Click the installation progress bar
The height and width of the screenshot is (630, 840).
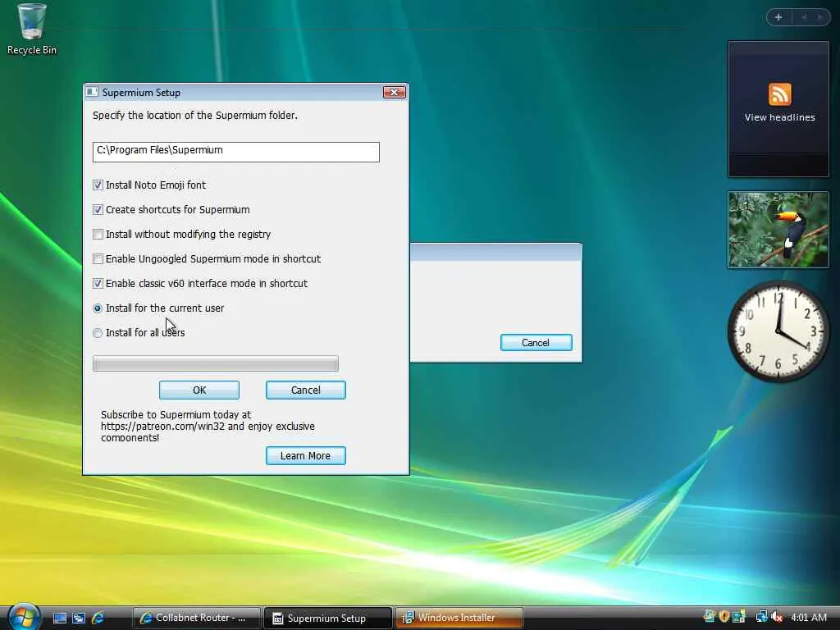coord(216,363)
